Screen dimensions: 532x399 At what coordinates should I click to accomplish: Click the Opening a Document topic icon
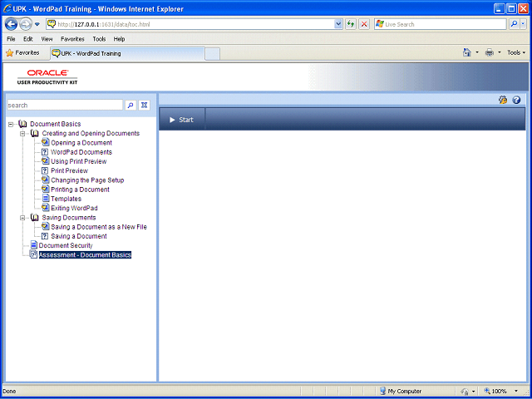click(x=45, y=142)
